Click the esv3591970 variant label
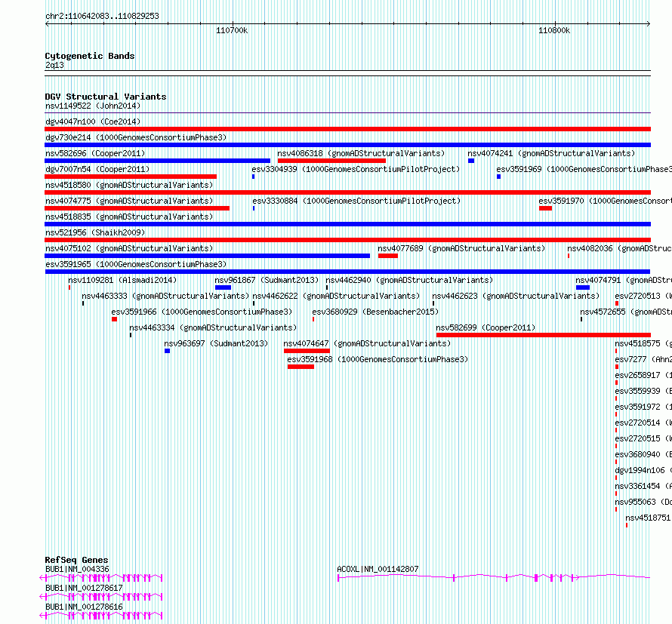This screenshot has width=672, height=624. coord(605,201)
